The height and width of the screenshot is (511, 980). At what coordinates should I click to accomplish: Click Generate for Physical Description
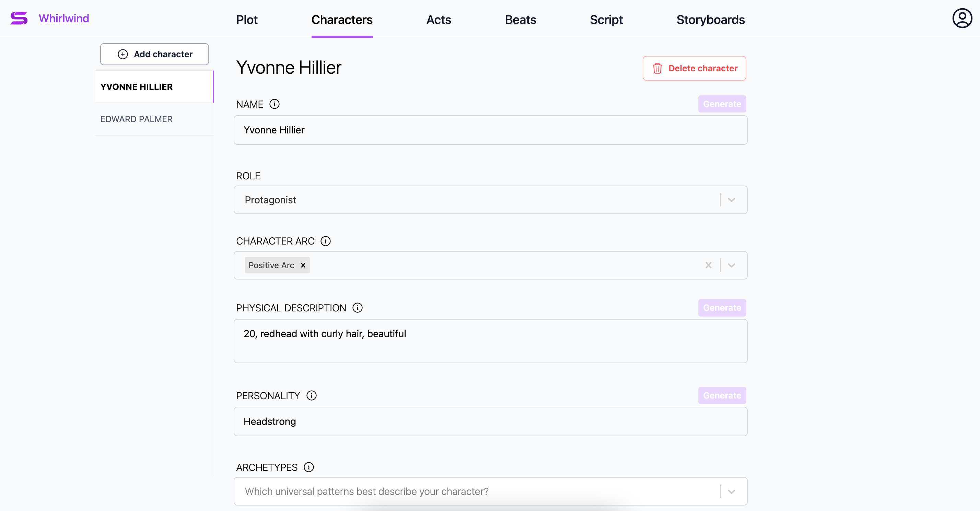tap(722, 308)
